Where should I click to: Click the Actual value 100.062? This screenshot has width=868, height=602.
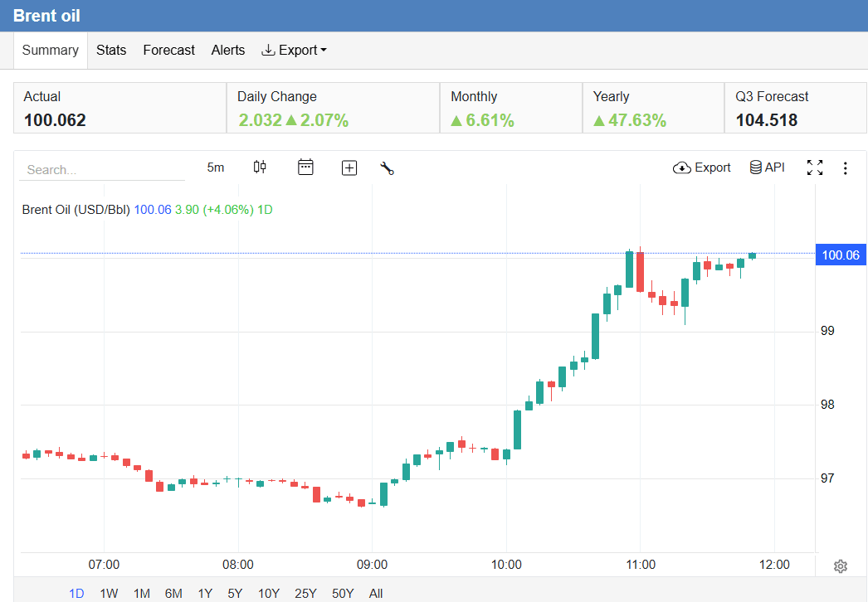55,120
